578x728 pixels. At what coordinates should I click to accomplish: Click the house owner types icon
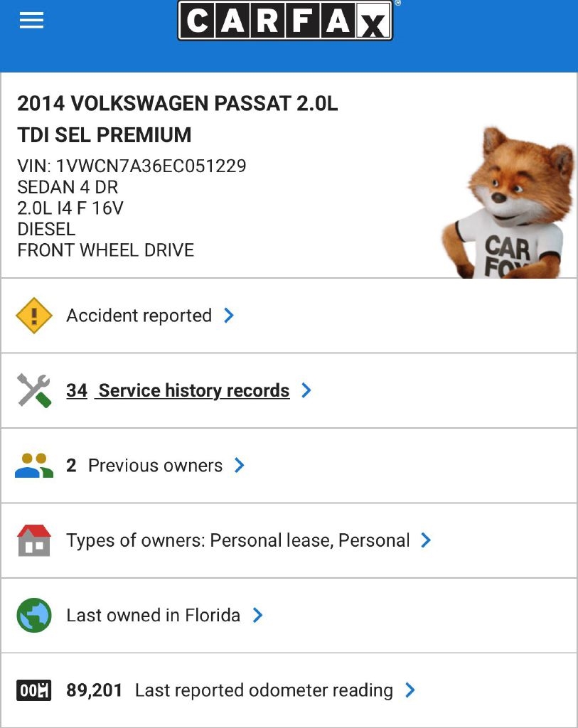coord(34,540)
